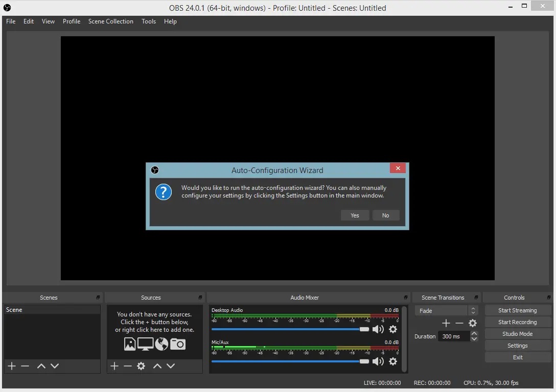556x392 pixels.
Task: Click the Desktop Audio label
Action: tap(227, 310)
